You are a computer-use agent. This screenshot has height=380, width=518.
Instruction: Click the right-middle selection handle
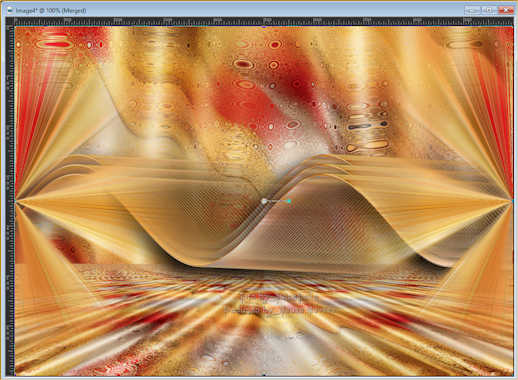tap(513, 201)
